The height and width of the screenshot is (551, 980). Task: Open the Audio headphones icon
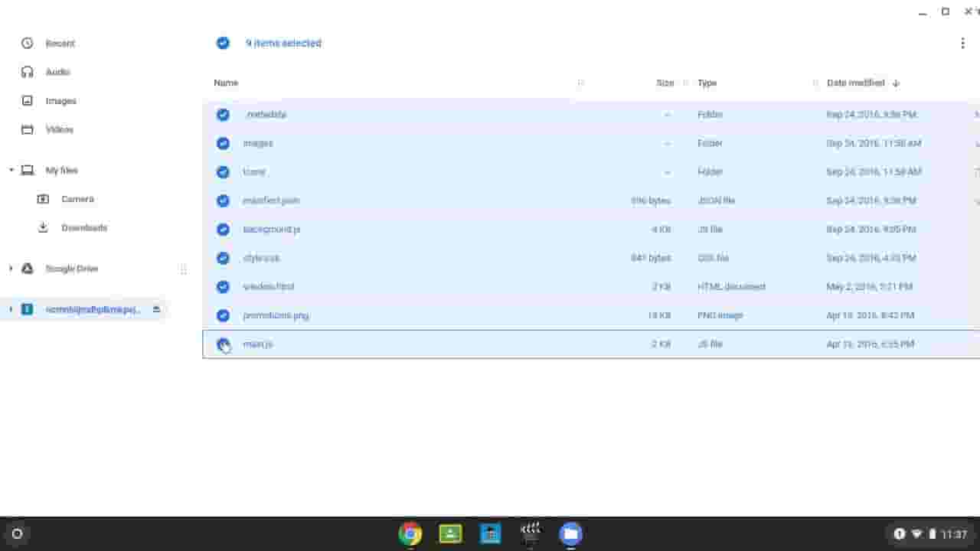click(28, 72)
